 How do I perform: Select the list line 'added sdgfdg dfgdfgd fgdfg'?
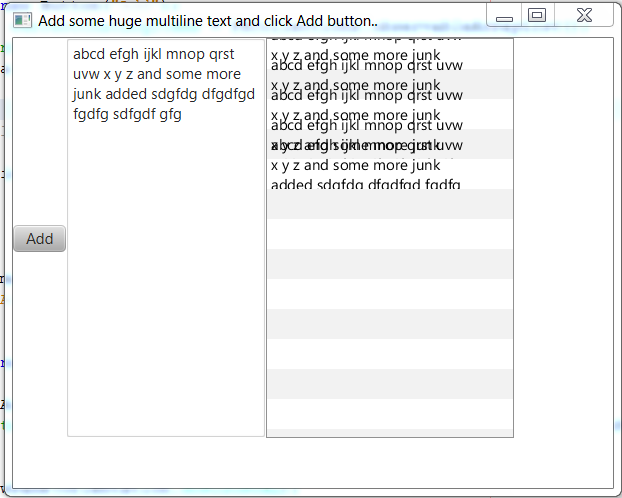[366, 183]
